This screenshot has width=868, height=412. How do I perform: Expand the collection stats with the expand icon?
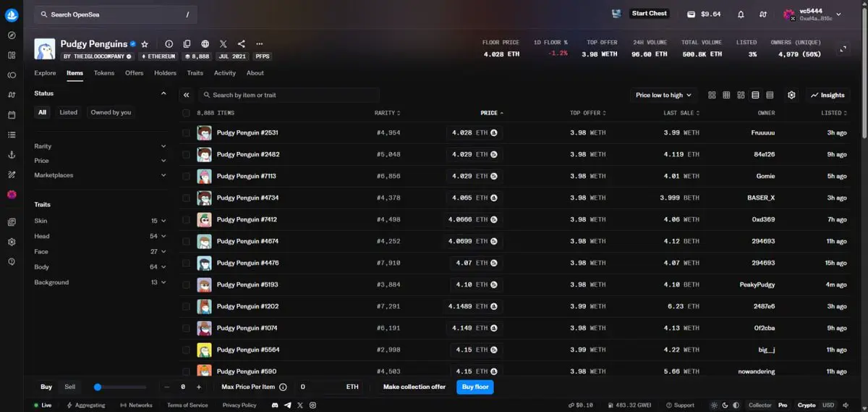[843, 49]
